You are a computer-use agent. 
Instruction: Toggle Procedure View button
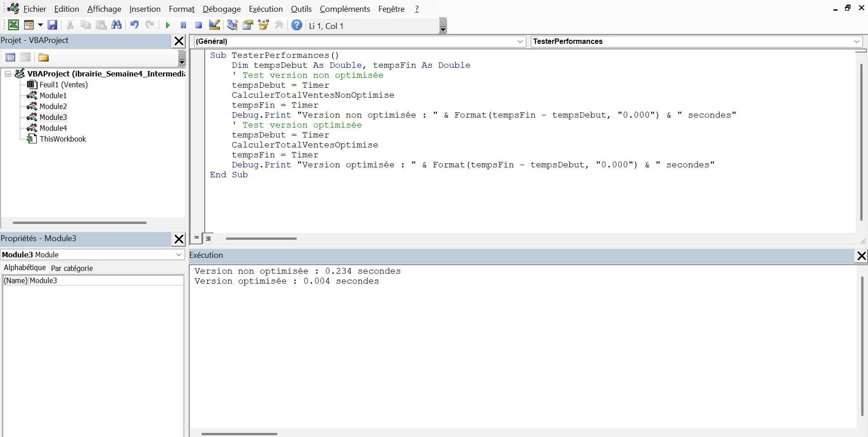[196, 238]
